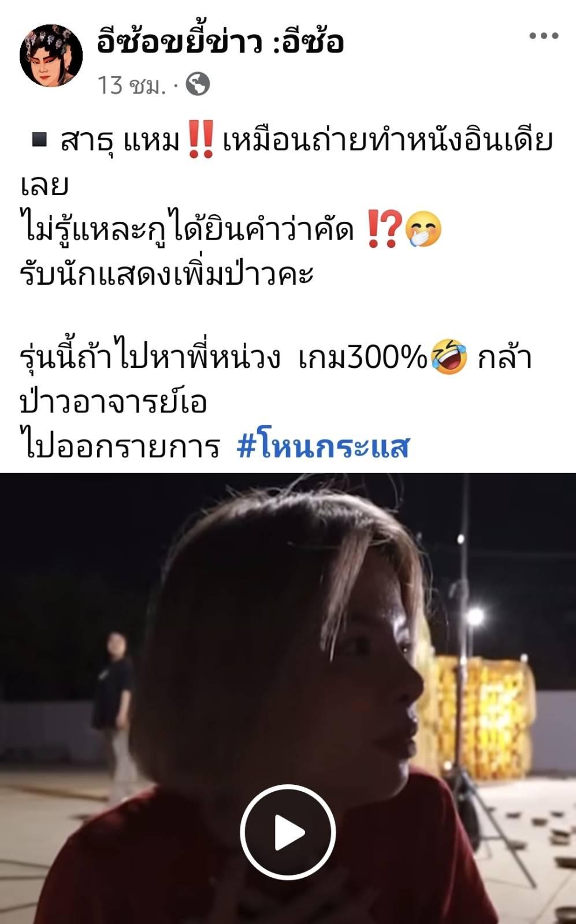
Task: Click the rolling-on-floor laughing emoji
Action: [x=449, y=357]
